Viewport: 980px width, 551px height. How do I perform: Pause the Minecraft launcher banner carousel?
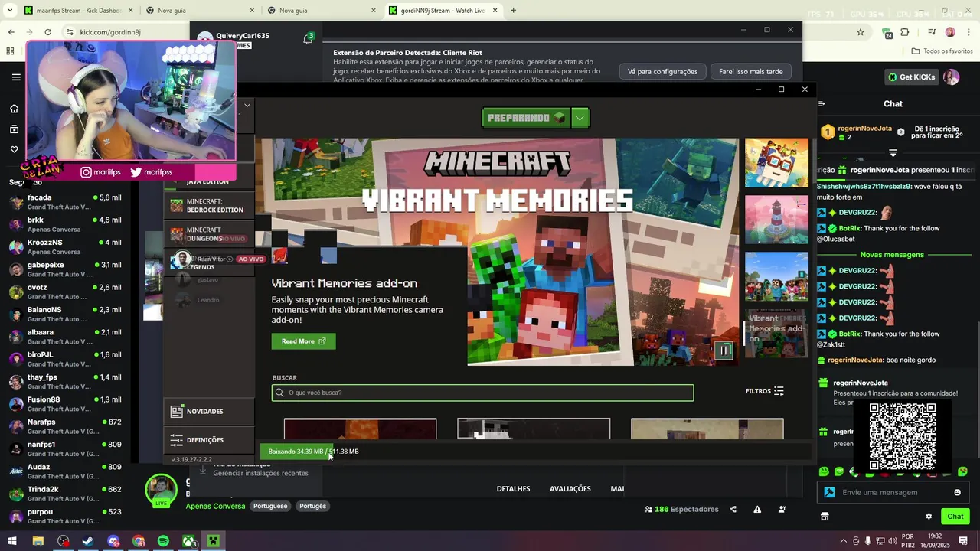tap(724, 350)
